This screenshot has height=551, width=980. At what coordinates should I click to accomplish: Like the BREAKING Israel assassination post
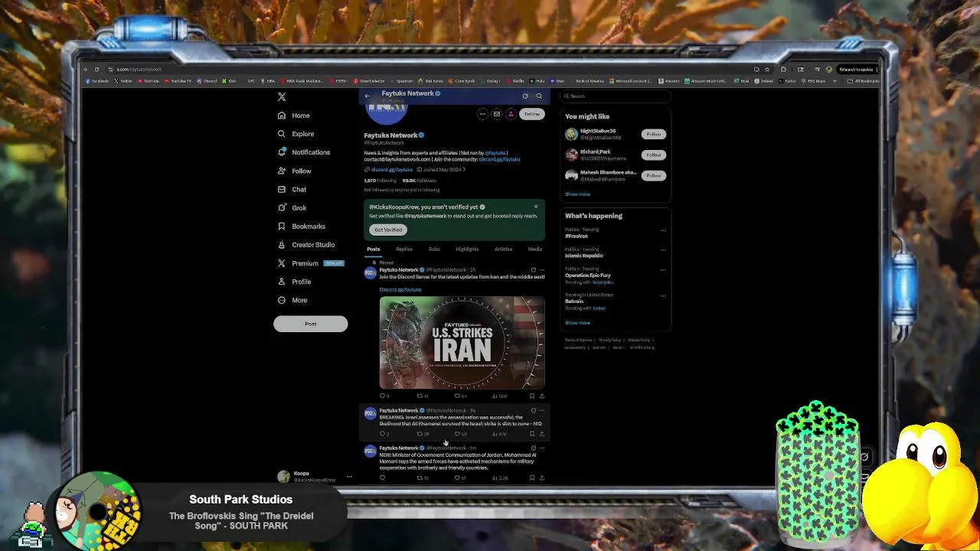point(457,434)
